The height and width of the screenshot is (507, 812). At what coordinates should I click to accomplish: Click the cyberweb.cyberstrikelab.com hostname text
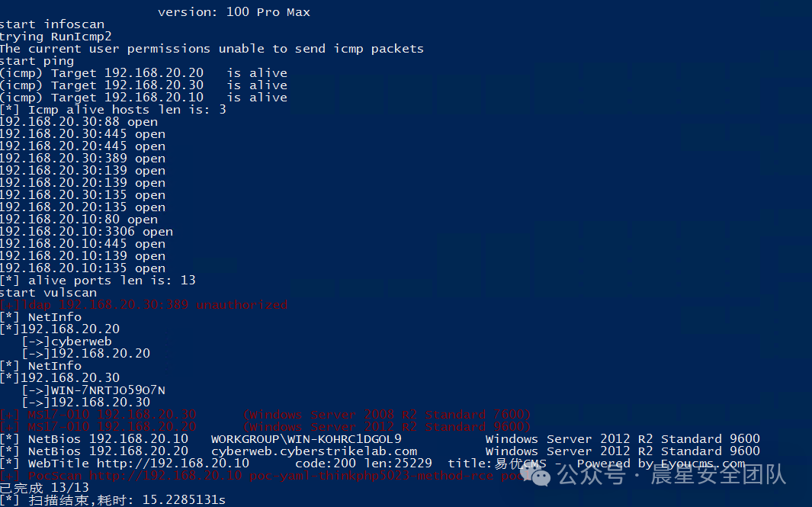314,451
